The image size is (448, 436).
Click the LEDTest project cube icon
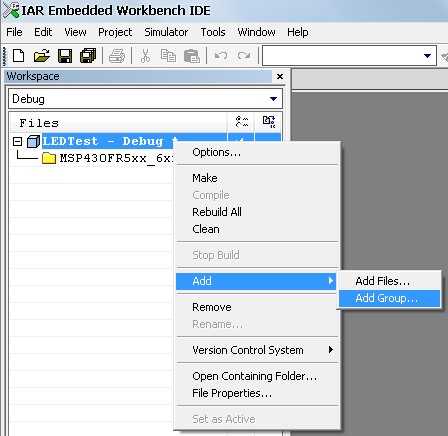[x=33, y=141]
